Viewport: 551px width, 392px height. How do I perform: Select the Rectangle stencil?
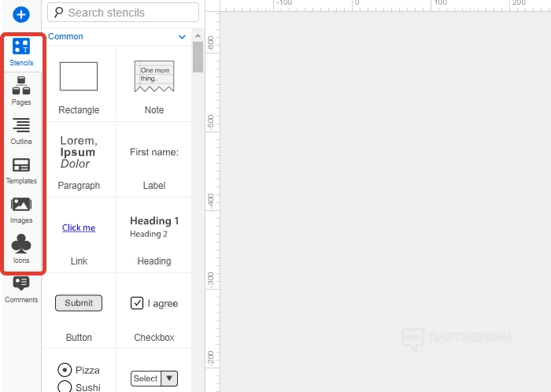pos(79,84)
